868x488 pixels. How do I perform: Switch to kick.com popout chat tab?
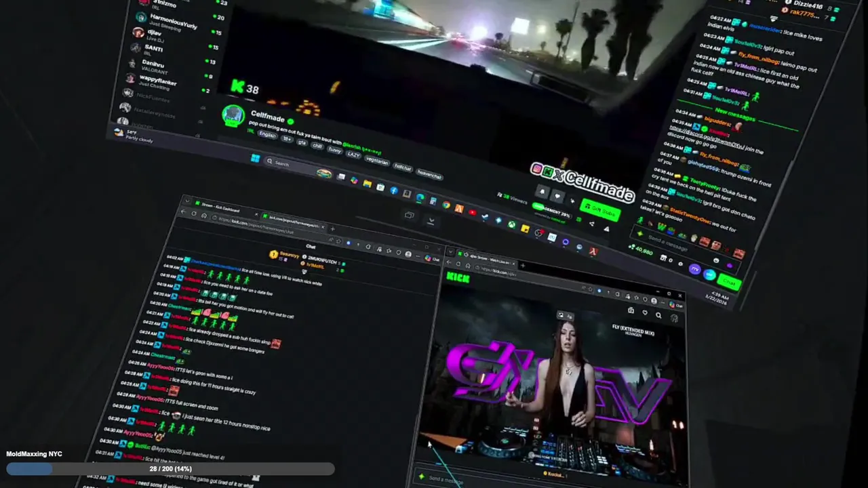[293, 222]
